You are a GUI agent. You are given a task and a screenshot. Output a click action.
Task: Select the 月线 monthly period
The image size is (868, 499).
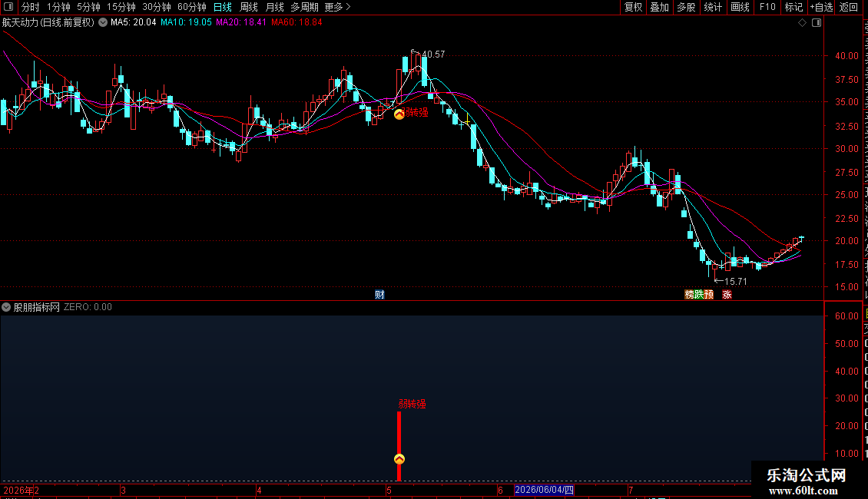(x=274, y=7)
